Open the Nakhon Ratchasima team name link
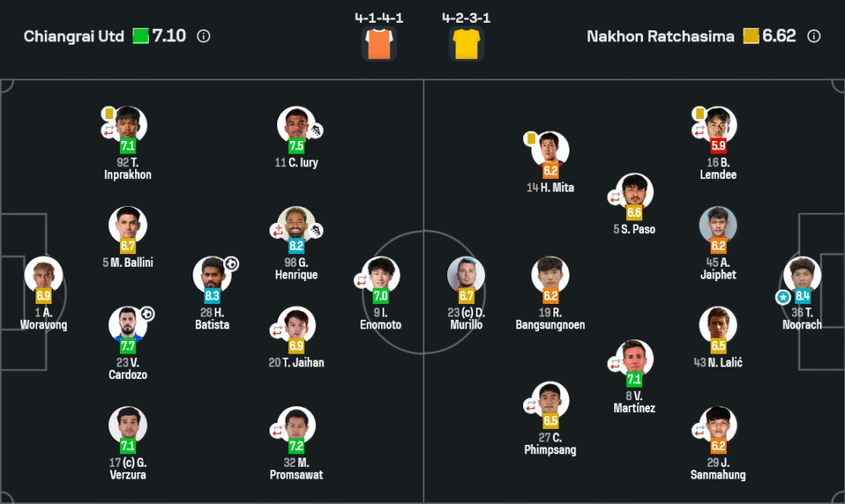Viewport: 845px width, 504px height. pyautogui.click(x=661, y=36)
